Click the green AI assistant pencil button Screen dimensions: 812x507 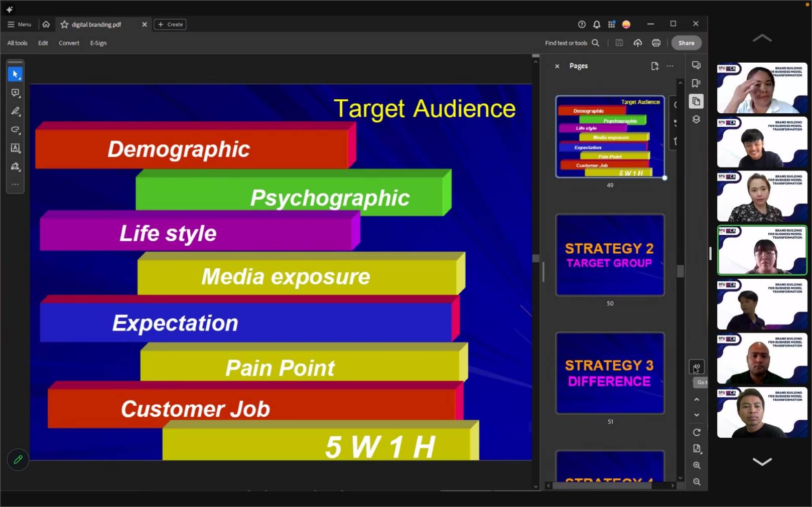tap(18, 459)
